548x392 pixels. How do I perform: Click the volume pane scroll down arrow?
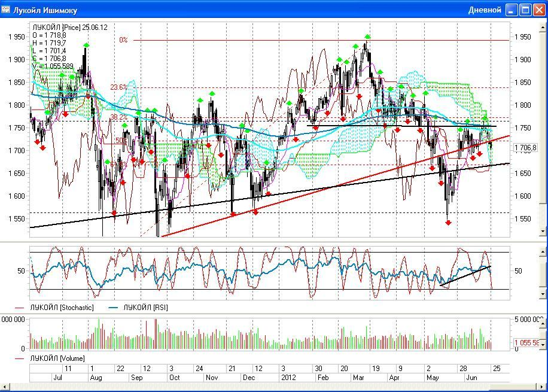pos(543,345)
